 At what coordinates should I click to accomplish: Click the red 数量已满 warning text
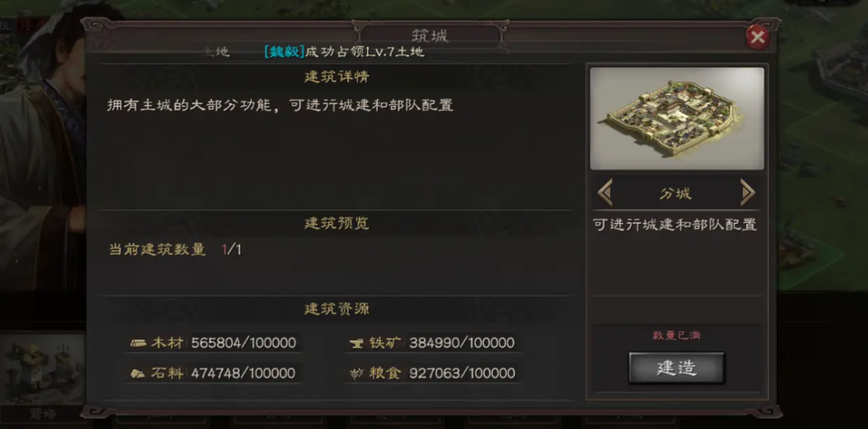(x=677, y=336)
